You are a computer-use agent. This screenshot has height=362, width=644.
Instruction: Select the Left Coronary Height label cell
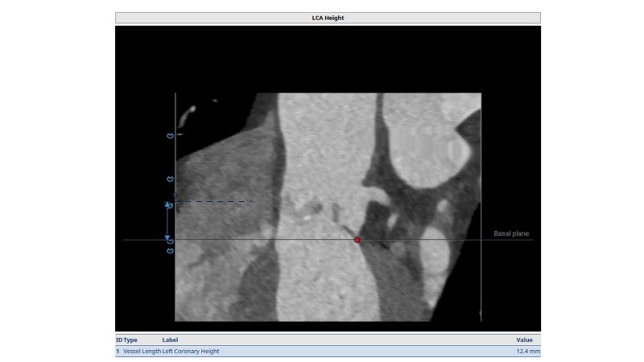(190, 352)
